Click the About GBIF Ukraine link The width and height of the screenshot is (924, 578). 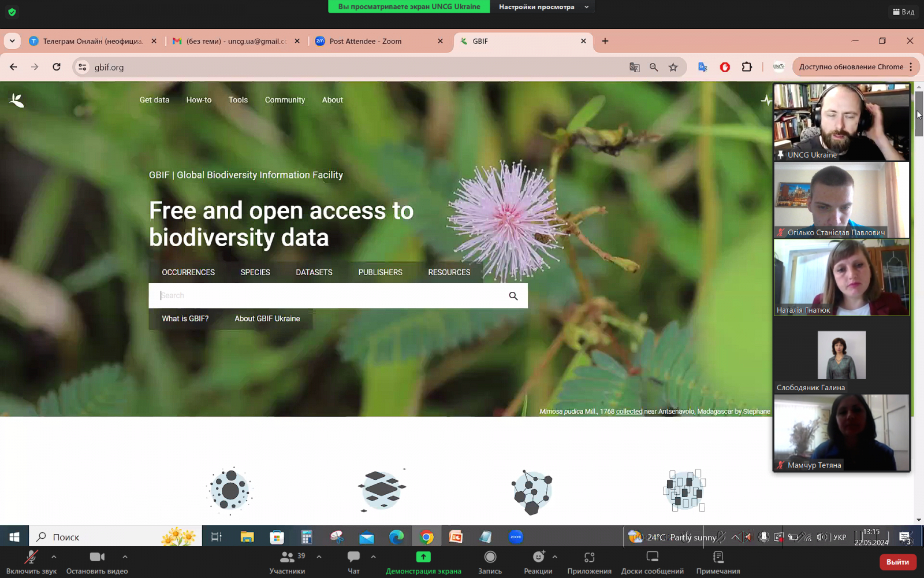tap(267, 318)
